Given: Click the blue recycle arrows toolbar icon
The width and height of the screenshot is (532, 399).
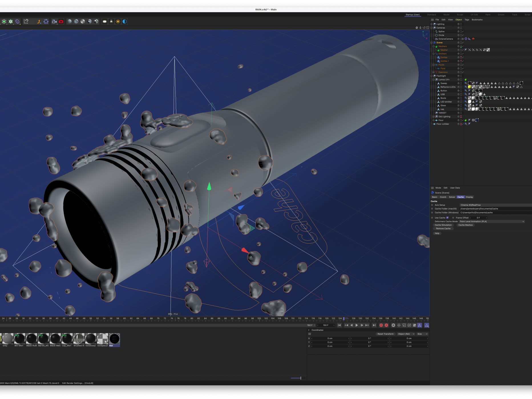Looking at the screenshot, I should point(46,21).
